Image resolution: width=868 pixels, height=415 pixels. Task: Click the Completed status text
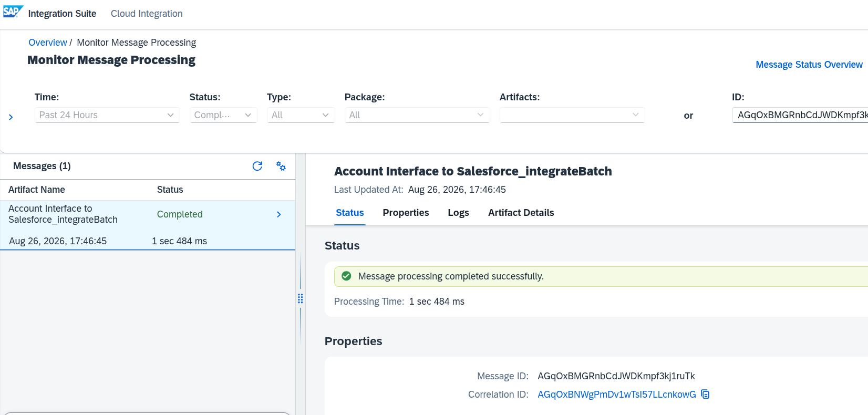[x=180, y=214]
